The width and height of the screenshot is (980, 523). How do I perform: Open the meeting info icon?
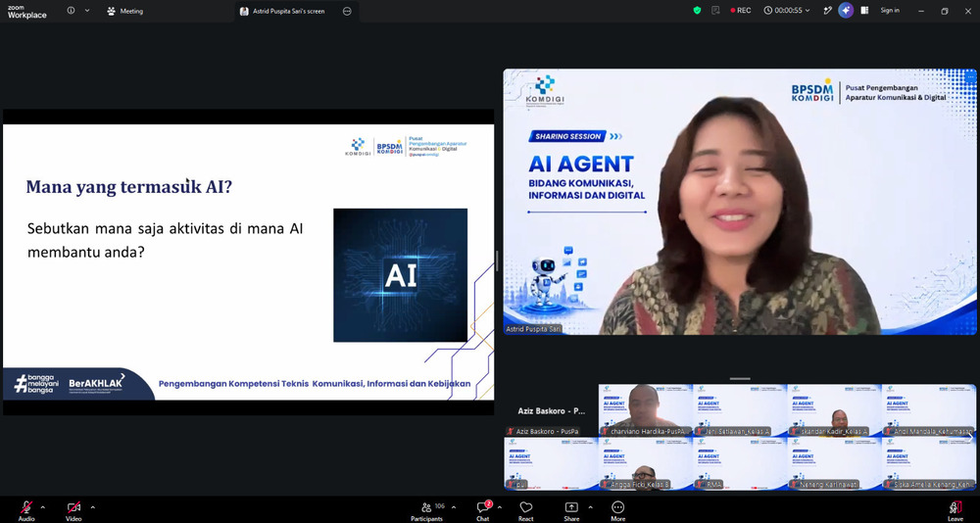pyautogui.click(x=71, y=11)
